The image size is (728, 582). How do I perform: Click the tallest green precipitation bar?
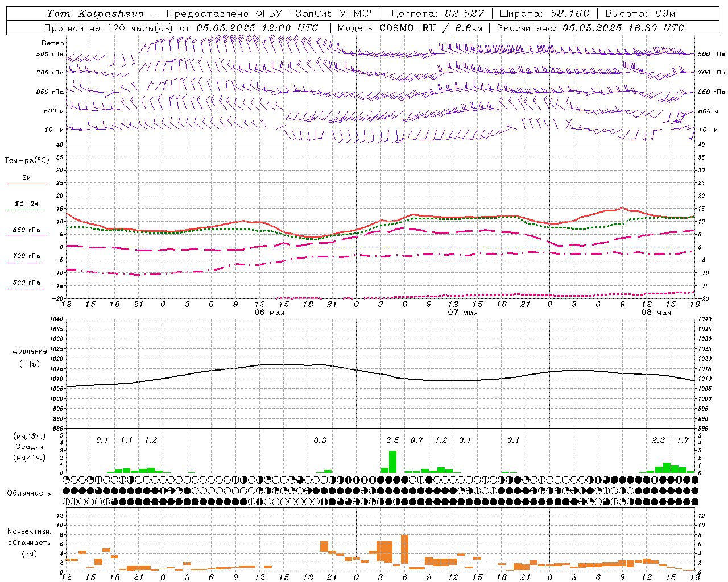pyautogui.click(x=392, y=462)
